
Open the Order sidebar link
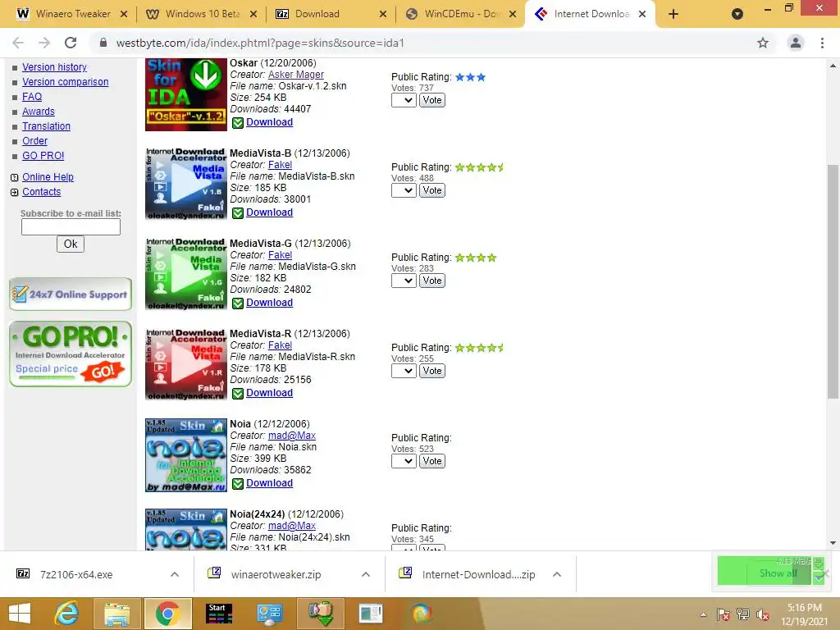coord(34,141)
